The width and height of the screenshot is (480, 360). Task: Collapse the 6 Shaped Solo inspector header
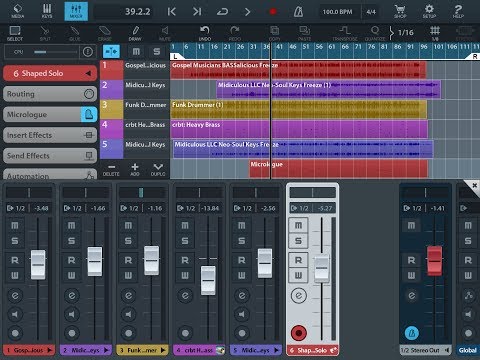50,73
